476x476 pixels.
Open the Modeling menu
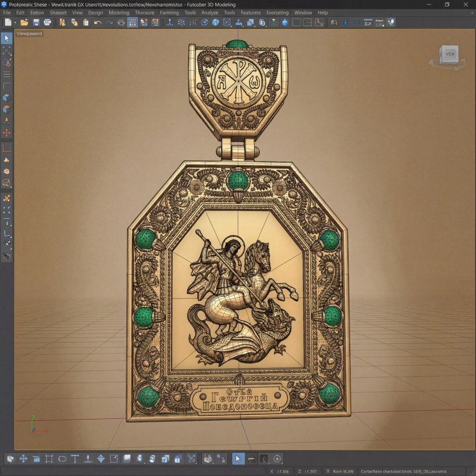click(119, 13)
